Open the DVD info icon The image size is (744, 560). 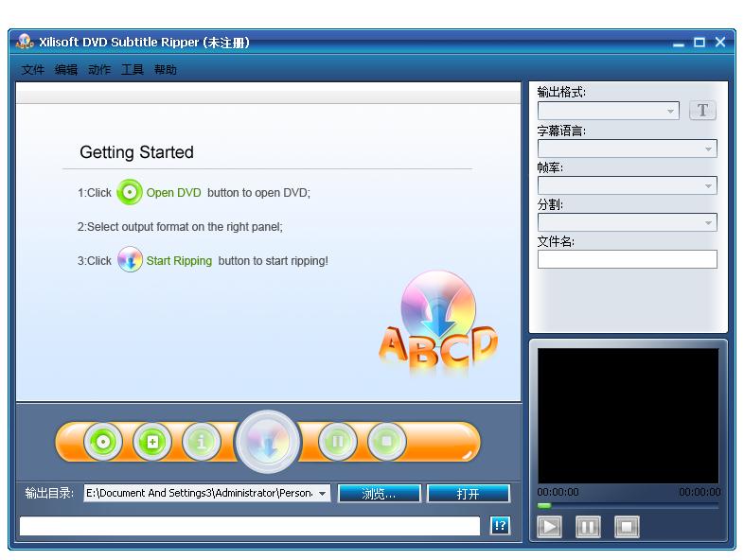[201, 441]
